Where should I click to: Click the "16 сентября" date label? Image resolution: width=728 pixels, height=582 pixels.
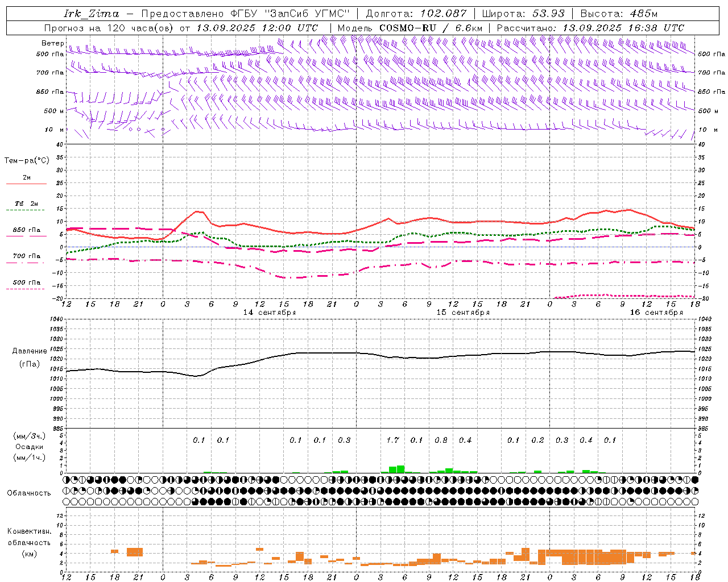(x=656, y=313)
